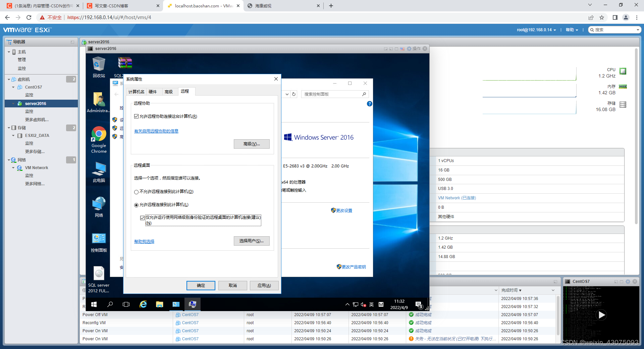Switch to 海康威视 browser tab
The width and height of the screenshot is (644, 349).
pos(283,6)
